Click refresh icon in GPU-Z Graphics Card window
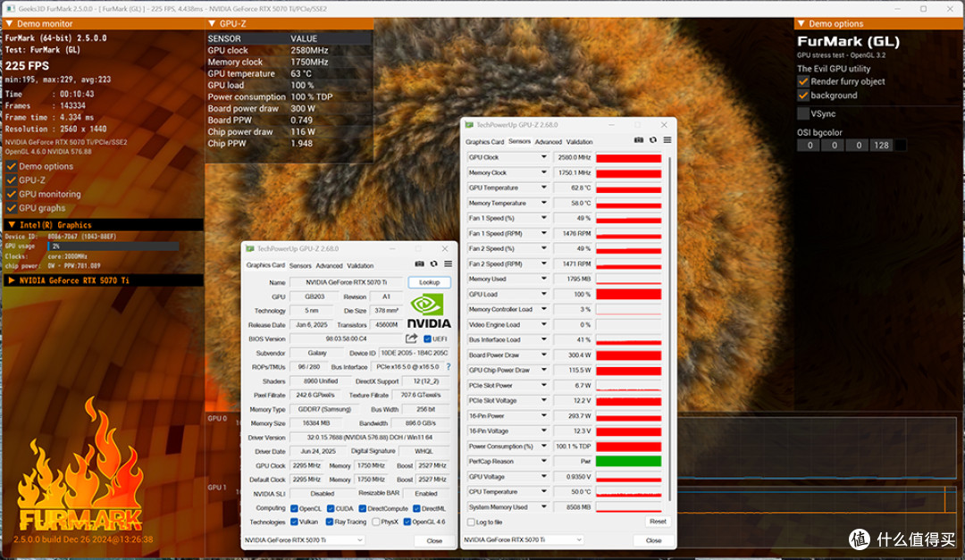 coord(434,264)
